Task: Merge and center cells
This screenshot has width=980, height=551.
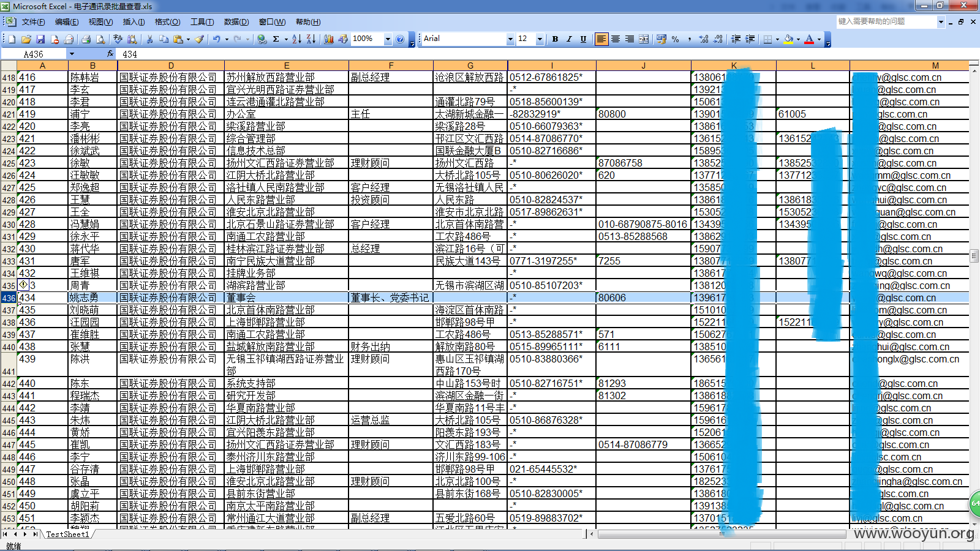Action: (644, 39)
